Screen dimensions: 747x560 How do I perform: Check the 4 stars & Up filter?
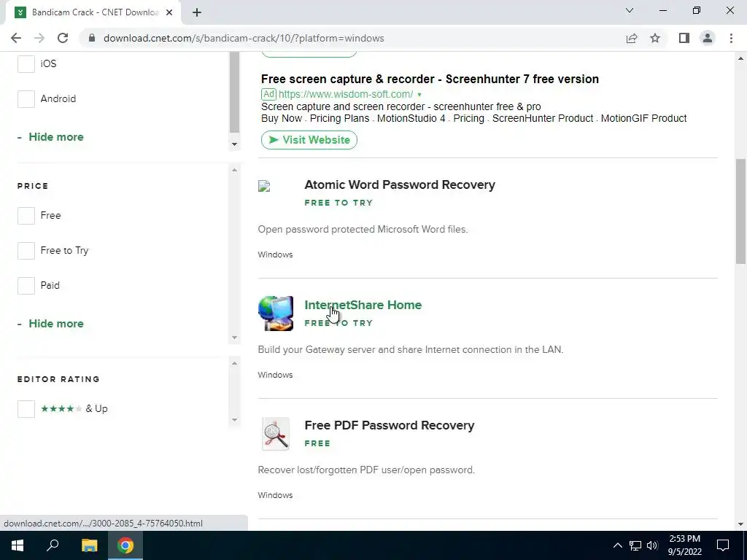(x=26, y=408)
